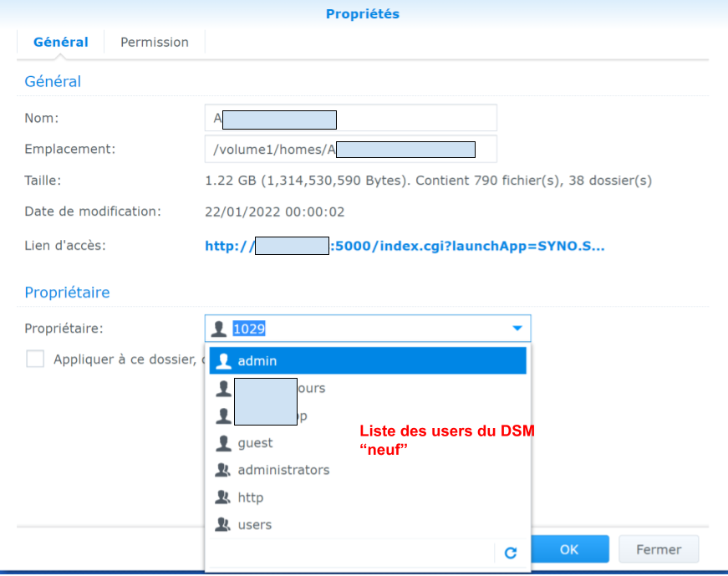
Task: Click the user icon in owner field
Action: click(220, 329)
